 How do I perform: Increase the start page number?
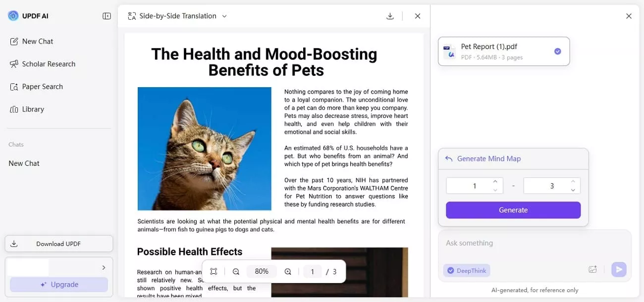pos(495,181)
